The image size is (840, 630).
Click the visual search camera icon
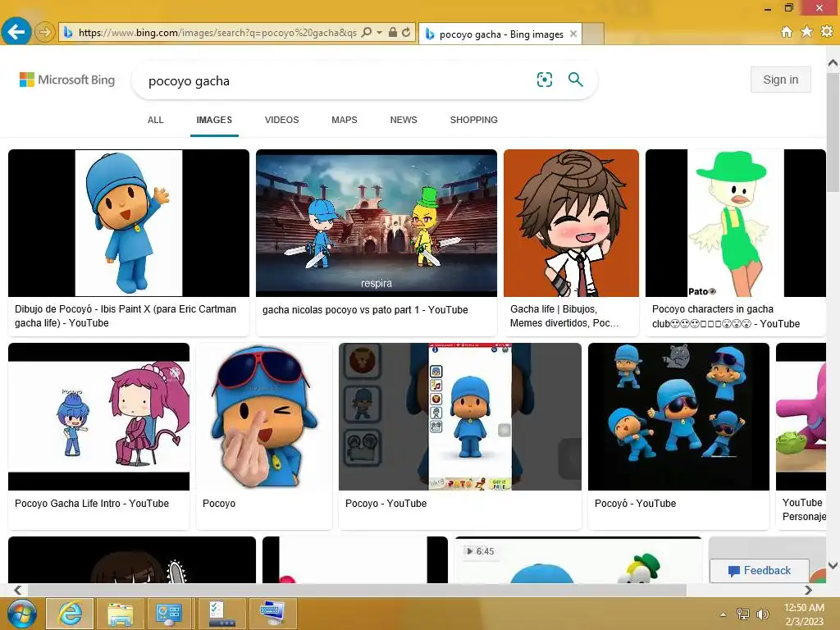pos(545,80)
